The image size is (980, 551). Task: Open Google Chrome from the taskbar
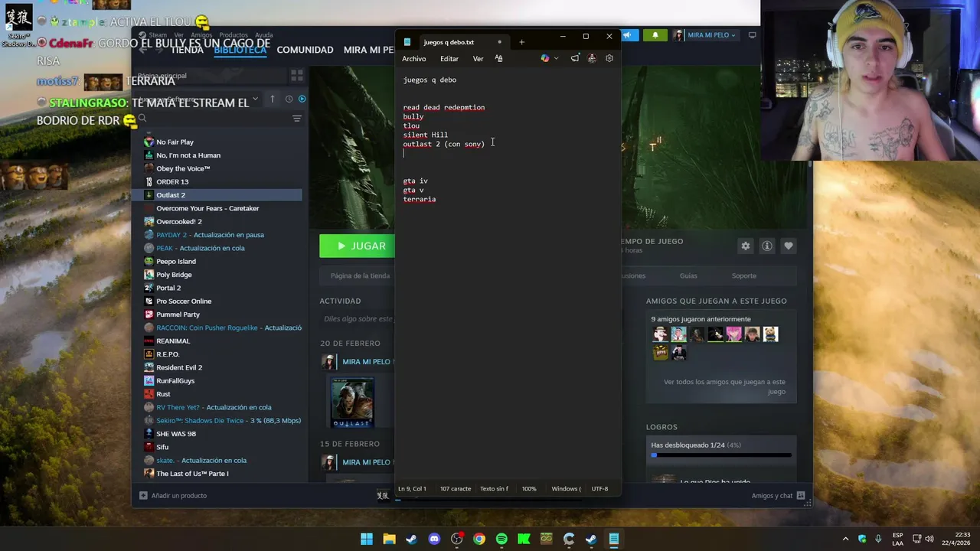[479, 539]
